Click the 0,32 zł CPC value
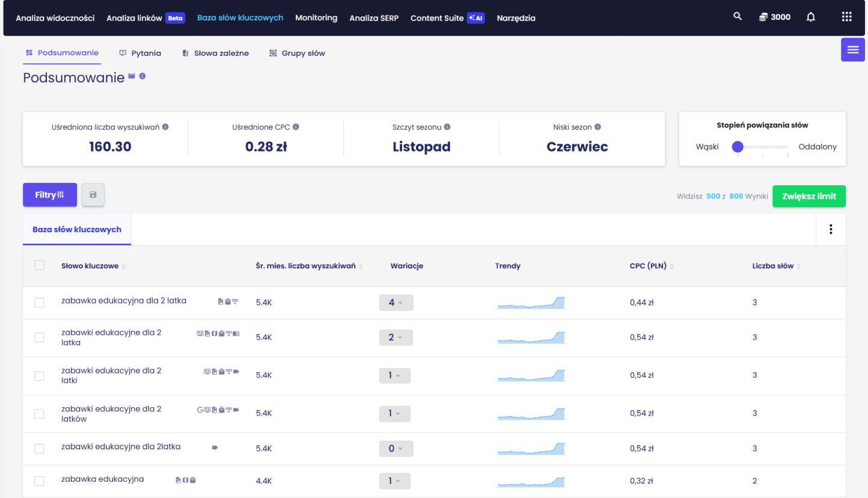The image size is (868, 498). [641, 481]
